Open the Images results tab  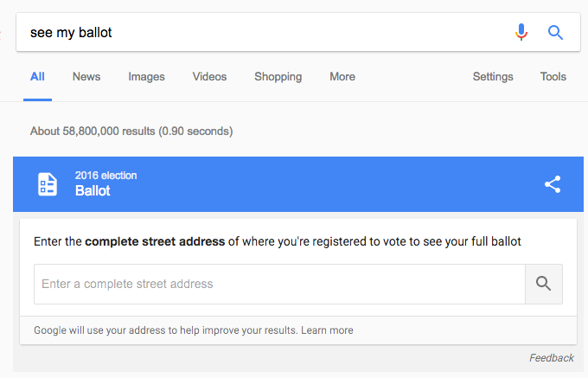pos(146,76)
